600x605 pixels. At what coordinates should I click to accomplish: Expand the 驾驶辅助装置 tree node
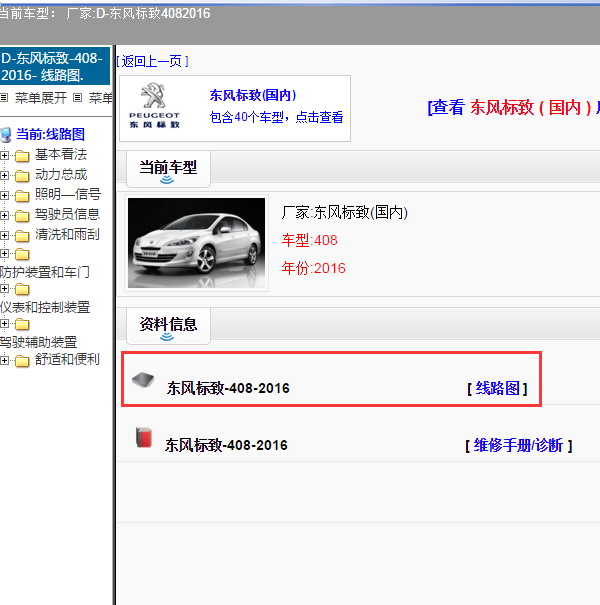point(4,324)
